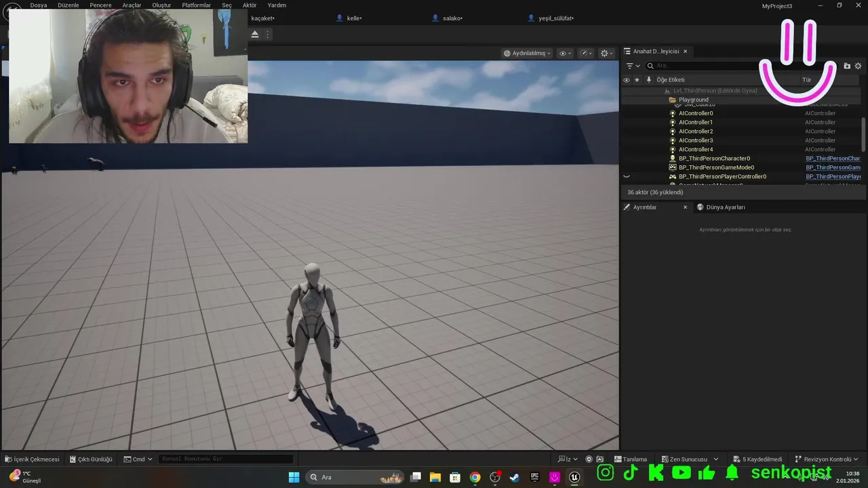
Task: Open the play options three-dot menu
Action: (x=268, y=34)
